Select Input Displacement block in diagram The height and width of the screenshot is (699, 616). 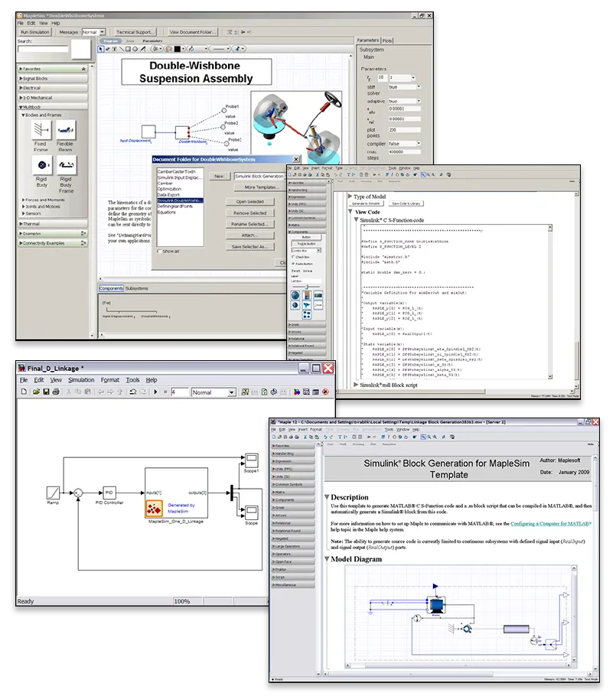[x=148, y=132]
